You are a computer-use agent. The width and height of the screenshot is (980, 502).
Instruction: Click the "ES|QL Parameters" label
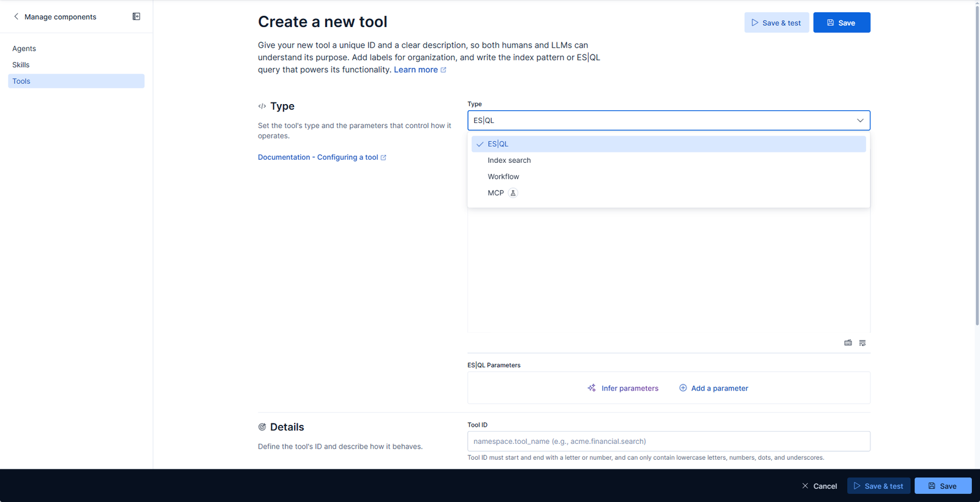(494, 365)
